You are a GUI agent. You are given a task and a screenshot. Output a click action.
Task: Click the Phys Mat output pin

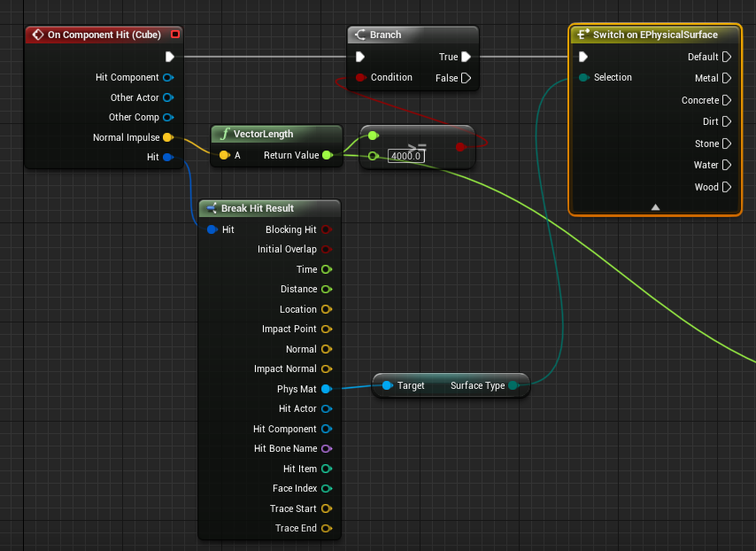click(x=327, y=389)
